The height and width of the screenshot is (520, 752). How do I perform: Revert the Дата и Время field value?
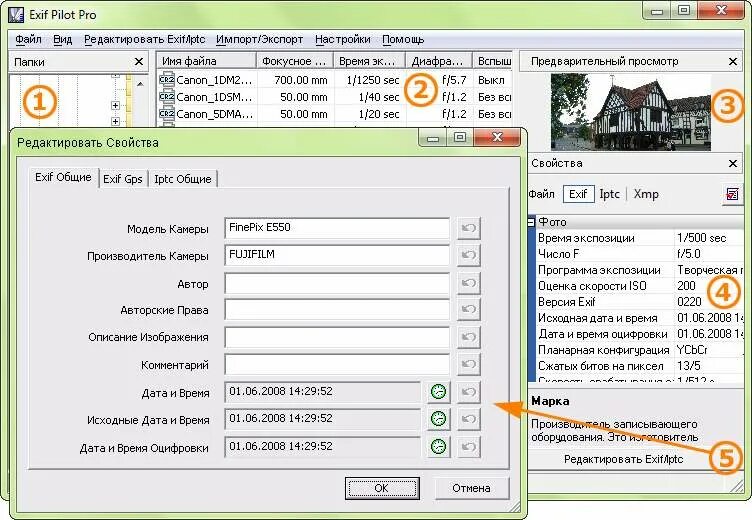pyautogui.click(x=468, y=392)
